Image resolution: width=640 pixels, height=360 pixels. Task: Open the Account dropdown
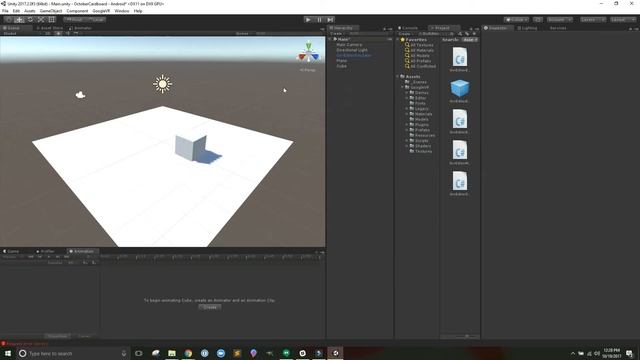(x=560, y=19)
